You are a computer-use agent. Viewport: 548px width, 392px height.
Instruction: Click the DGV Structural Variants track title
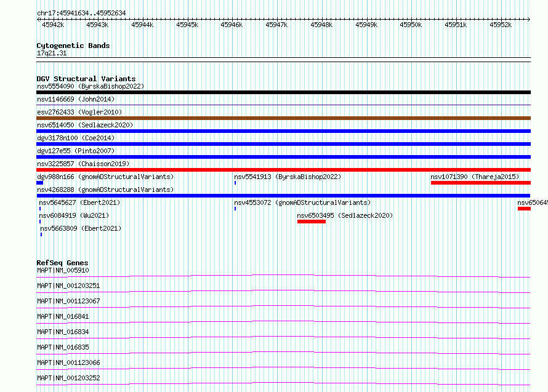(86, 79)
